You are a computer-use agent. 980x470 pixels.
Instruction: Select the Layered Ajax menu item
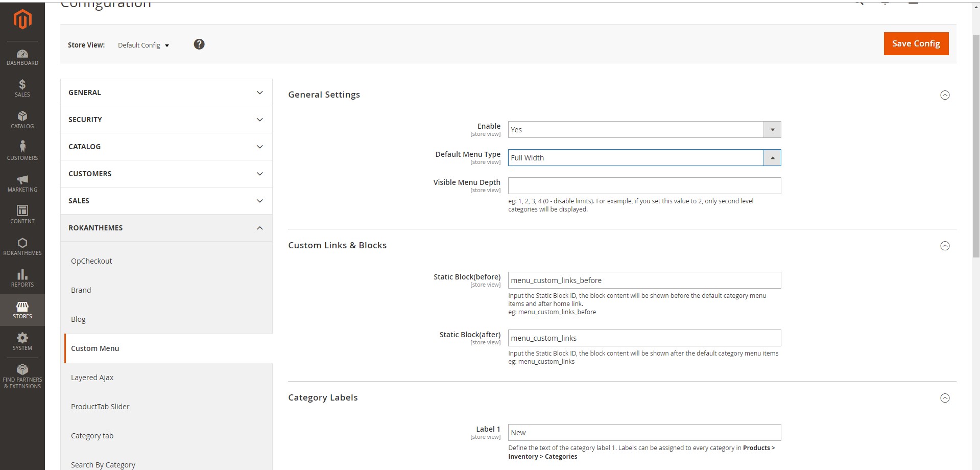[x=92, y=378]
